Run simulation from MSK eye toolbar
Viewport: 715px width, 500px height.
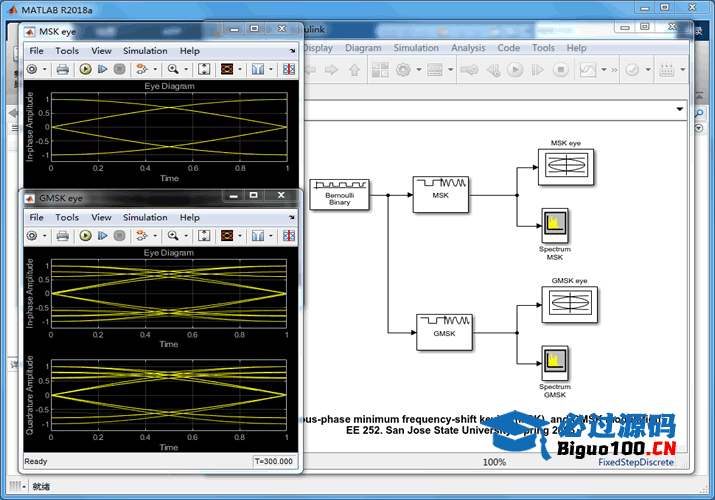point(85,69)
